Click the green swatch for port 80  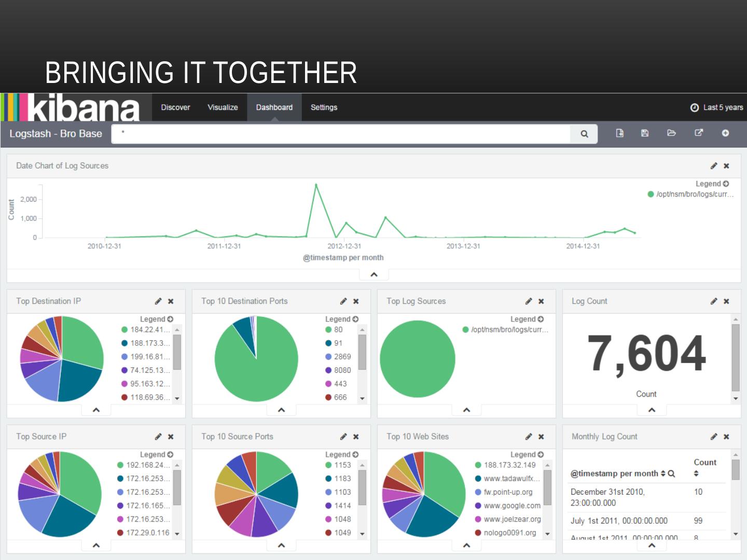[328, 330]
